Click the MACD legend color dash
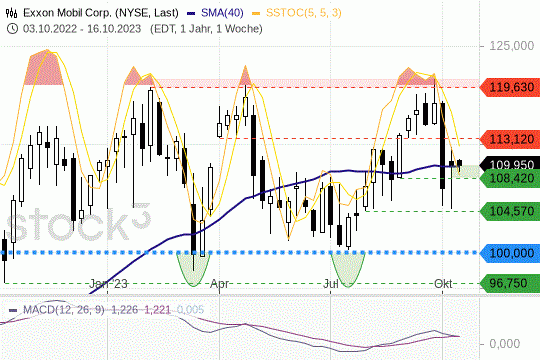The height and width of the screenshot is (360, 540). 13,310
